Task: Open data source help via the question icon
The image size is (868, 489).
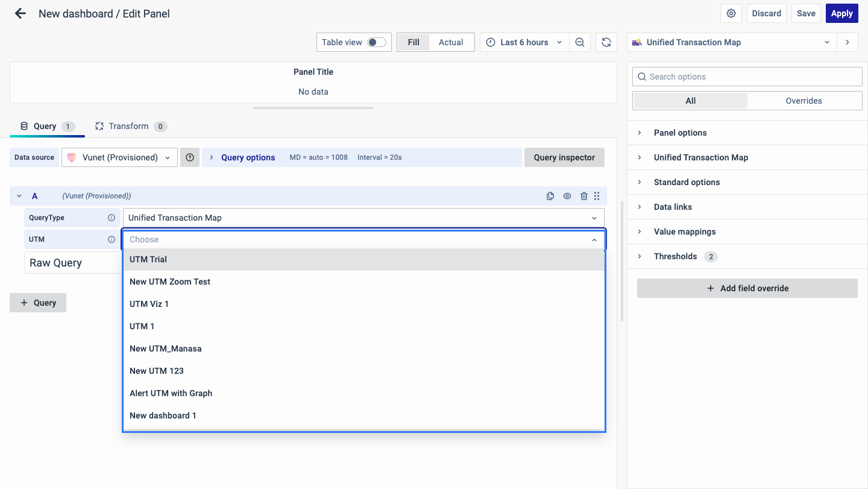Action: pos(190,157)
